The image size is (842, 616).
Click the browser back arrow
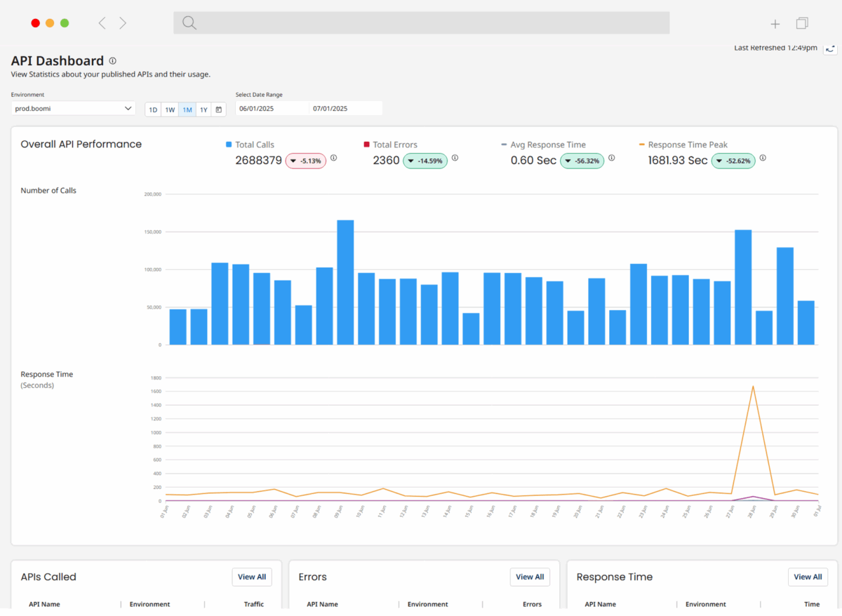pyautogui.click(x=102, y=23)
